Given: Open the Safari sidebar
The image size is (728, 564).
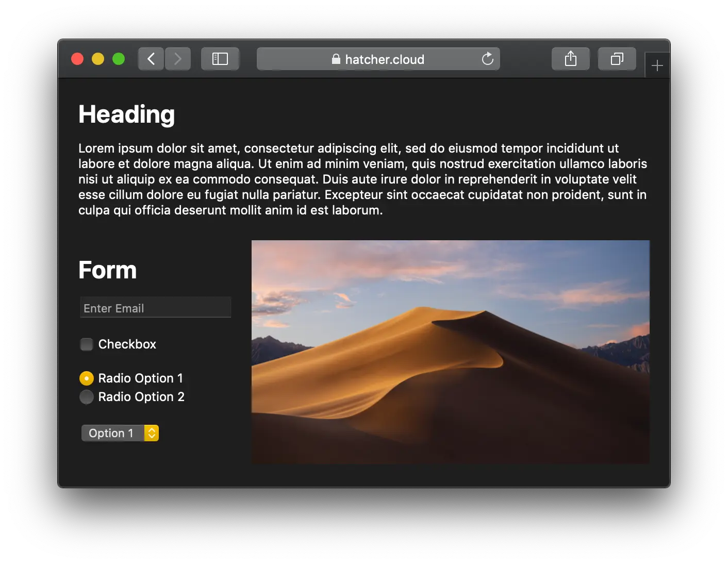Looking at the screenshot, I should click(220, 59).
